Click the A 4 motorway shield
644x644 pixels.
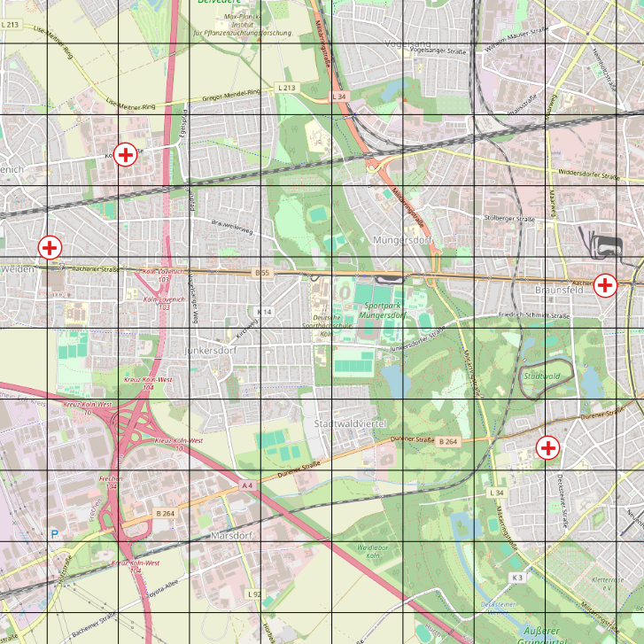pos(247,485)
